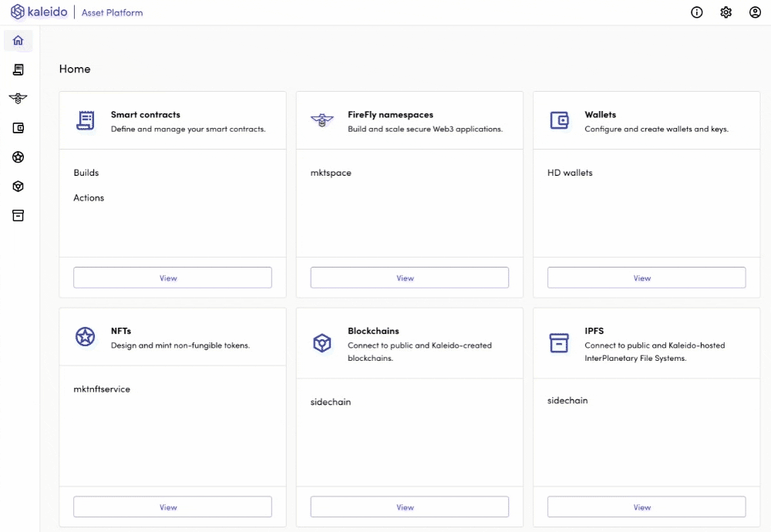Open Wallets from the sidebar
Screen dimensions: 771x532
pos(19,128)
